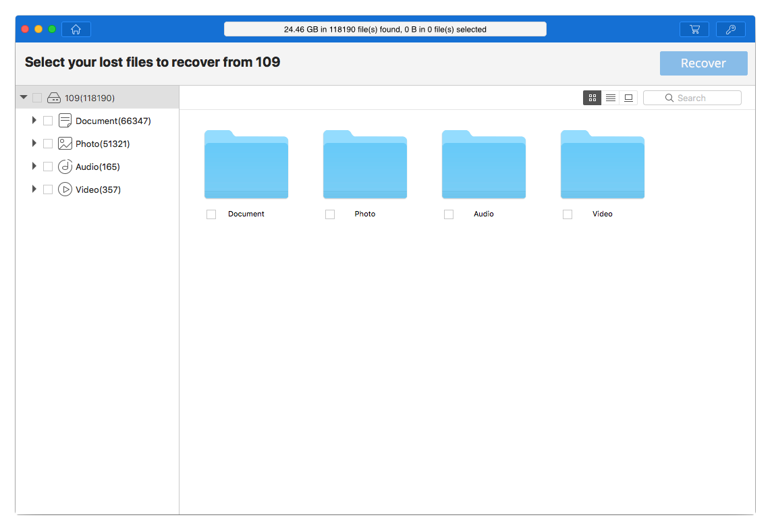Click the green zoom window button
This screenshot has width=772, height=532.
52,29
